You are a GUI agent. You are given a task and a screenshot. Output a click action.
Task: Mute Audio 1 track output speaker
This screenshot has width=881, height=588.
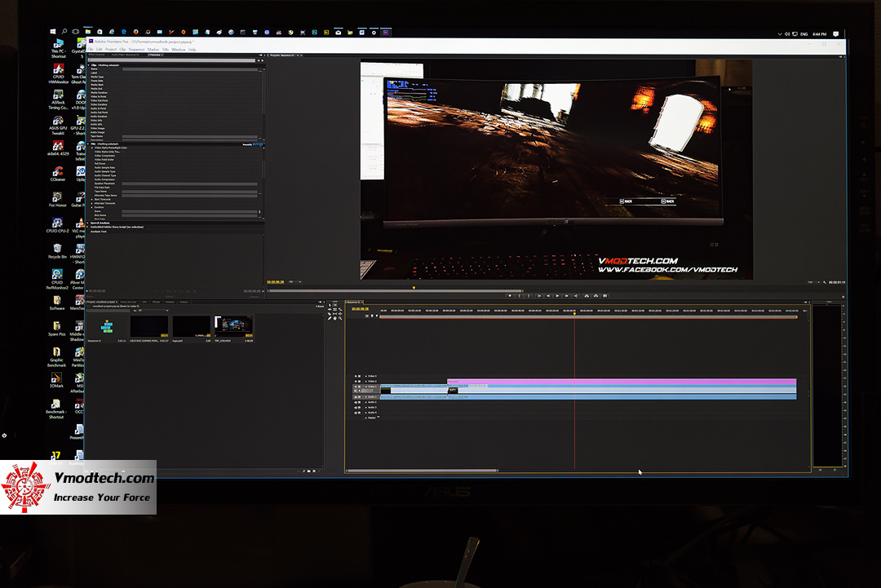(356, 397)
